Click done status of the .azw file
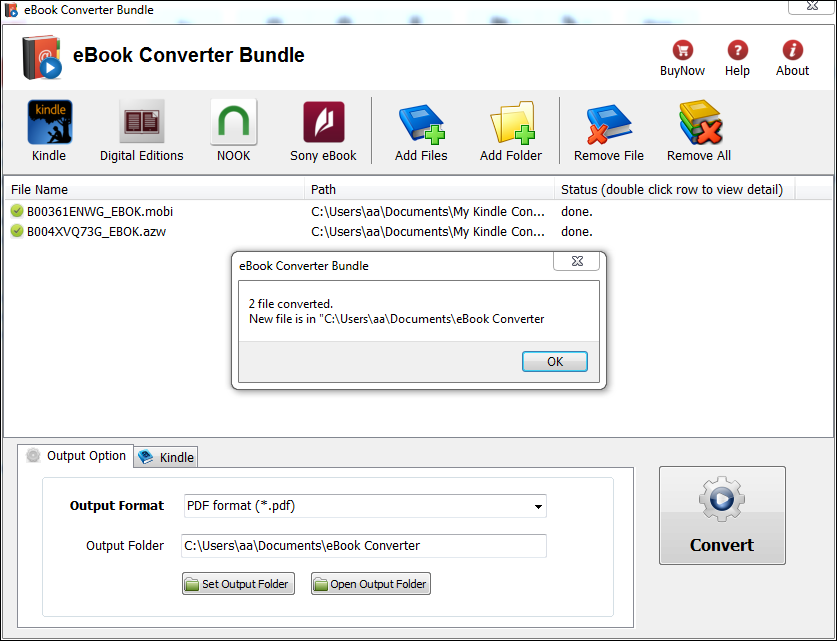Screen dimensions: 837x641 pos(577,232)
